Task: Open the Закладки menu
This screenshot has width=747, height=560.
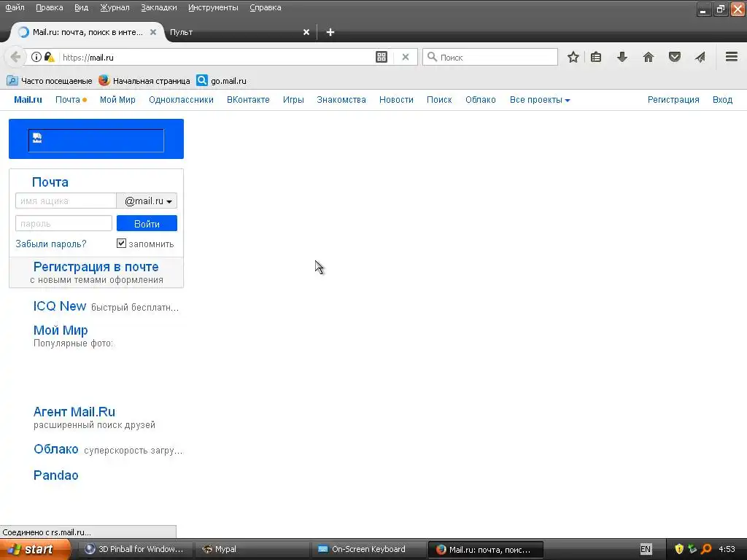Action: coord(158,7)
